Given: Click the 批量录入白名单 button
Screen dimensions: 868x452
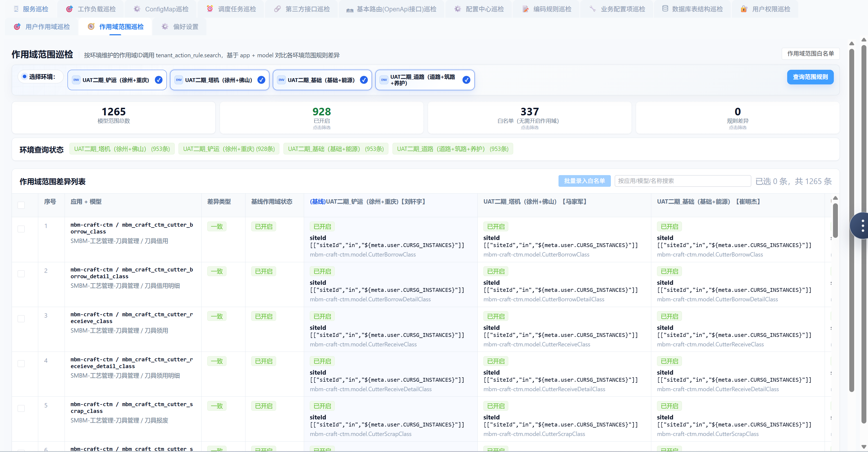Looking at the screenshot, I should [584, 181].
